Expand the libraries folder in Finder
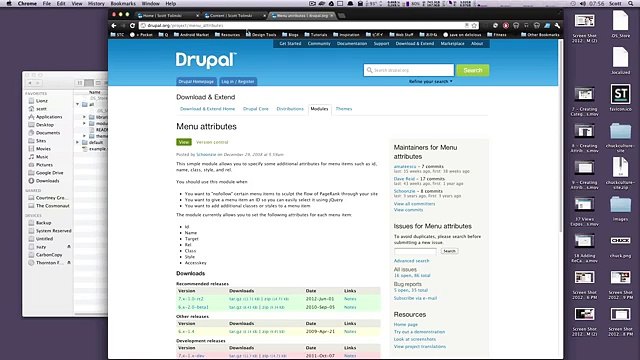The width and height of the screenshot is (640, 360). [x=84, y=117]
